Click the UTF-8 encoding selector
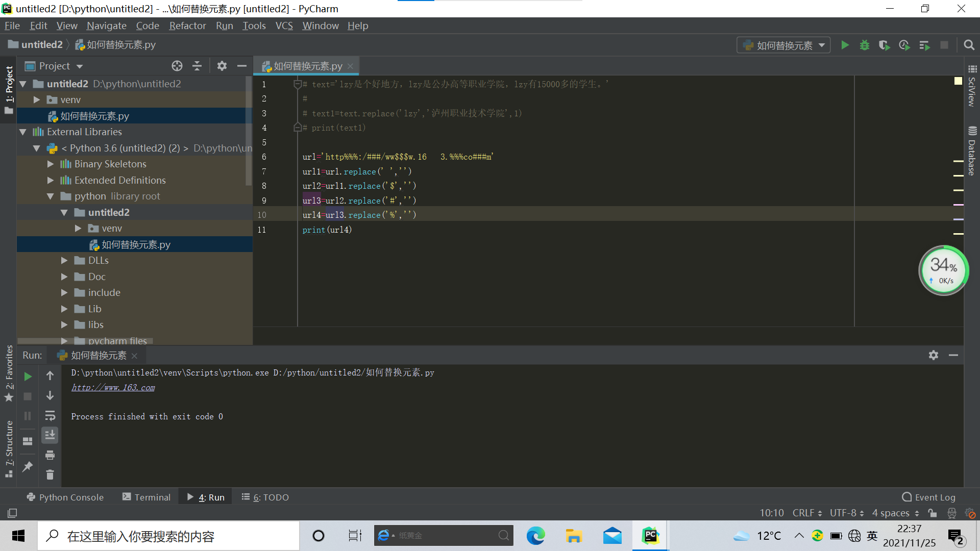980x551 pixels. [846, 513]
